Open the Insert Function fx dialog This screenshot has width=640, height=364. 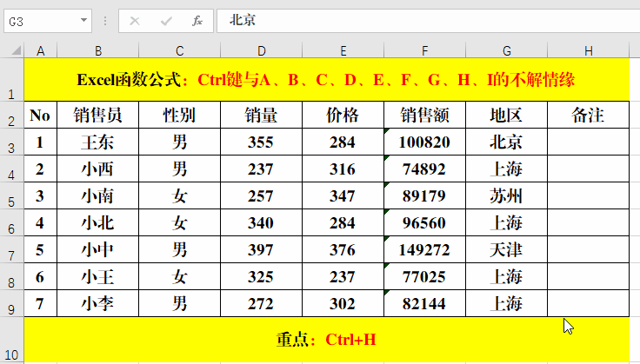[x=197, y=21]
